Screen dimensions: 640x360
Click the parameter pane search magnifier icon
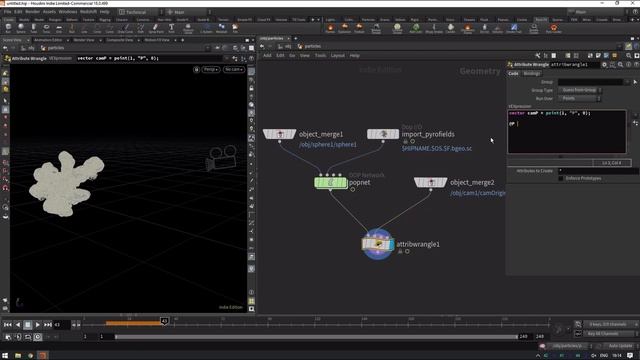click(620, 64)
